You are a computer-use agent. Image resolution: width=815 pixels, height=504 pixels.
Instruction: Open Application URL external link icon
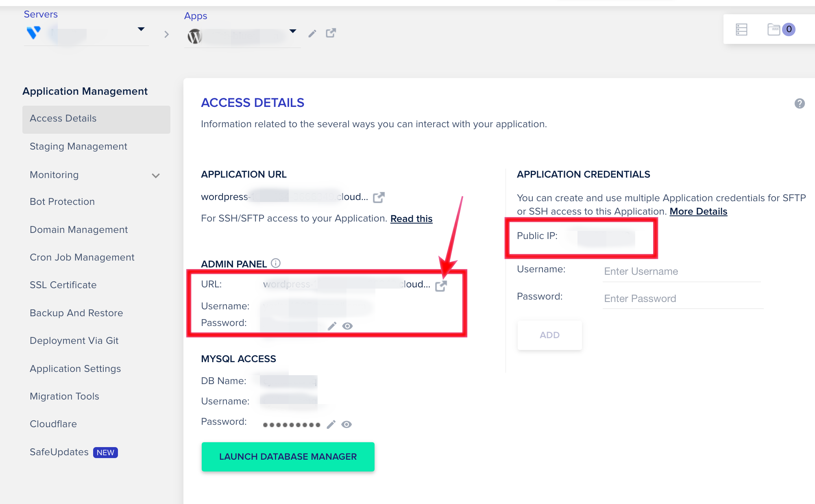click(x=379, y=198)
